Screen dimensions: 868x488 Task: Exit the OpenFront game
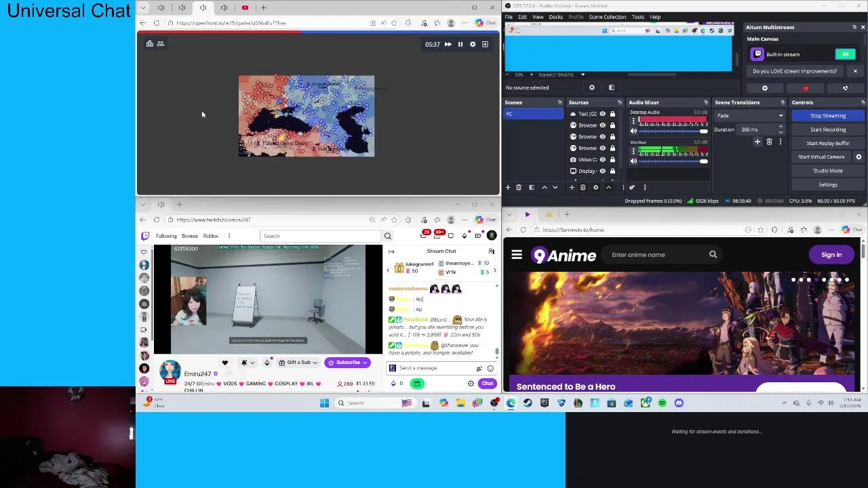pyautogui.click(x=485, y=44)
